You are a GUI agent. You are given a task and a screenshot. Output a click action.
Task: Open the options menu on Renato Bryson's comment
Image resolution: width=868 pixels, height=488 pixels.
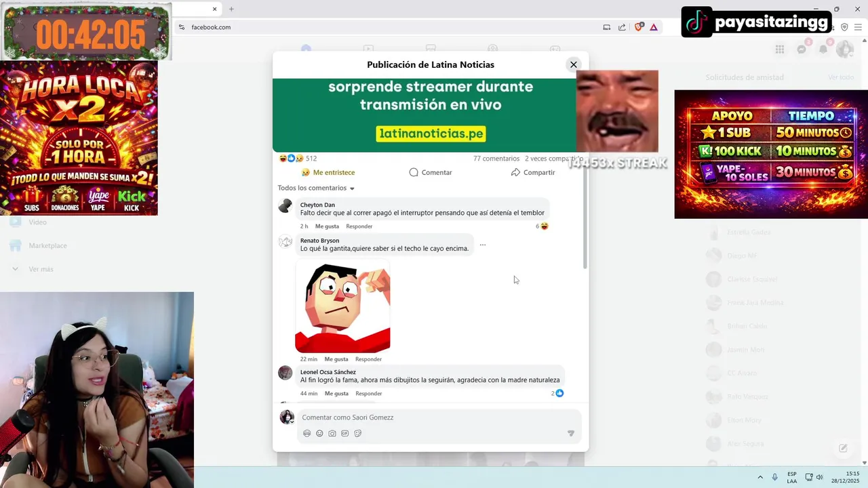pos(483,245)
